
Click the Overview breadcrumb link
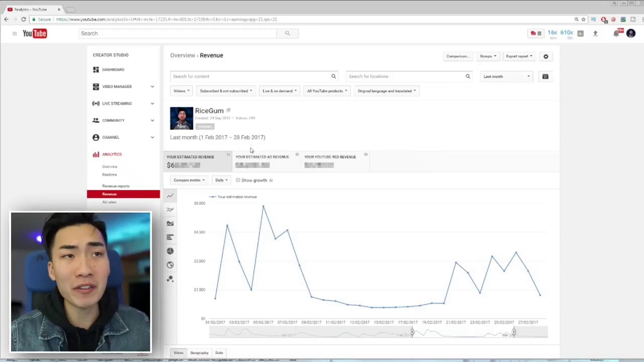(x=183, y=55)
